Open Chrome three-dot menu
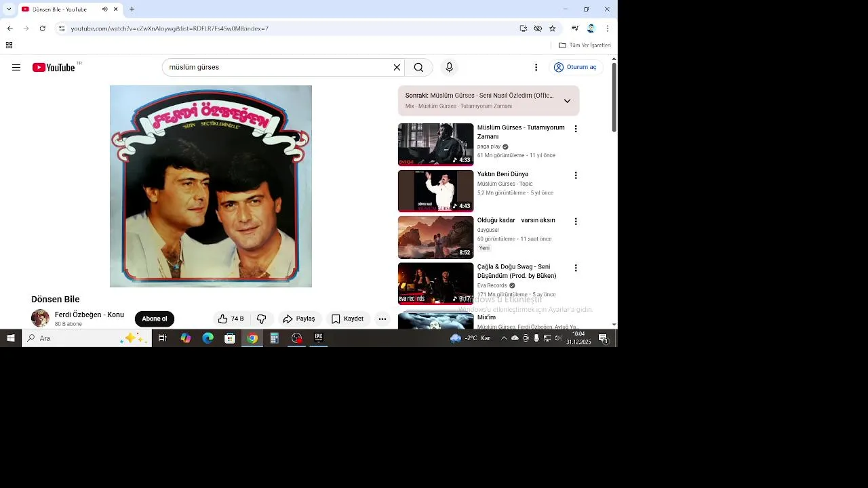This screenshot has height=488, width=868. click(x=607, y=28)
